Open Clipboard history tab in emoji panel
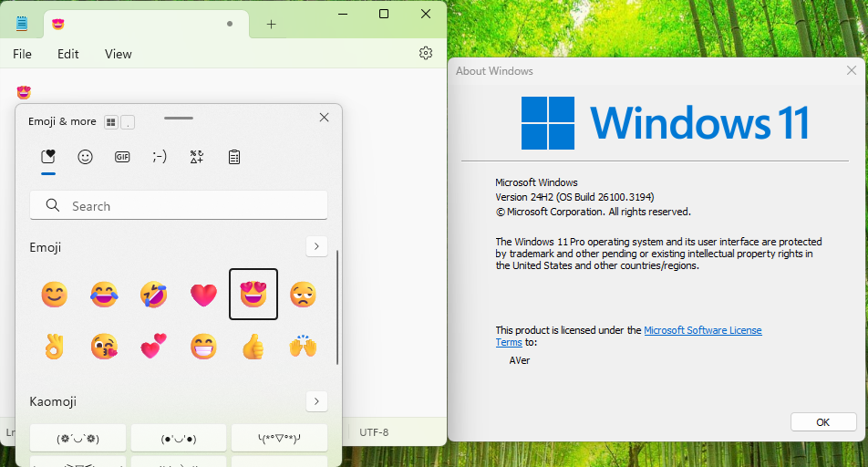This screenshot has height=467, width=868. pyautogui.click(x=234, y=157)
